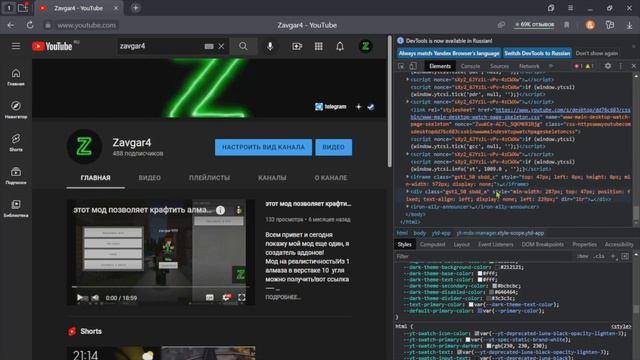Go to Главная in the left sidebar
Viewport: 640px width, 360px height.
[16, 77]
